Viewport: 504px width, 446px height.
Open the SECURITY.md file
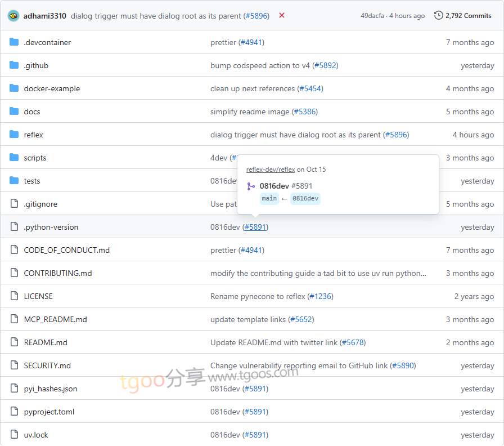[47, 365]
